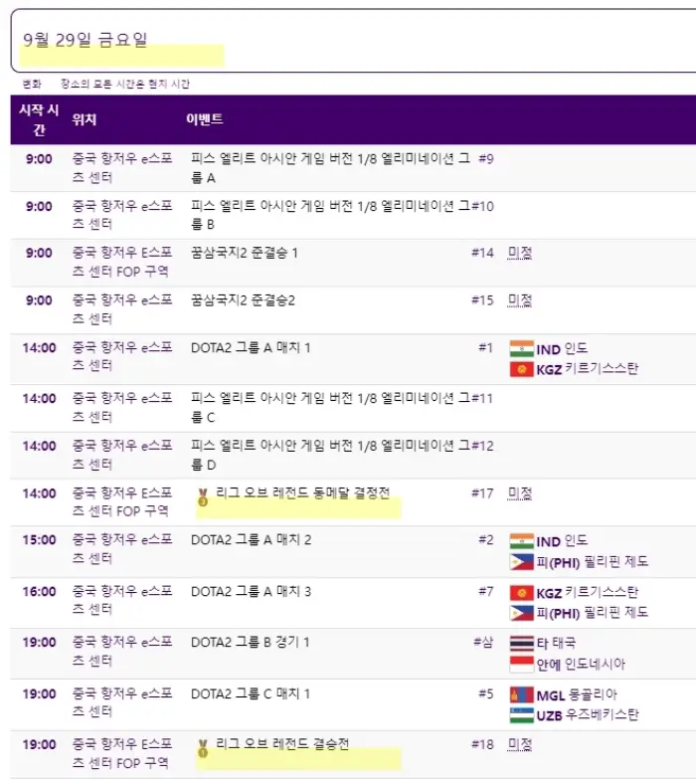This screenshot has width=696, height=784.
Task: Select 꿈삼국지2 준결승 1 event
Action: tap(245, 253)
